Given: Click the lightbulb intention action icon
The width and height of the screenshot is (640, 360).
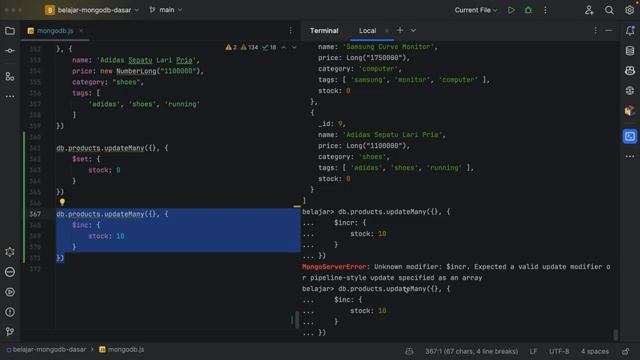Looking at the screenshot, I should [x=62, y=202].
